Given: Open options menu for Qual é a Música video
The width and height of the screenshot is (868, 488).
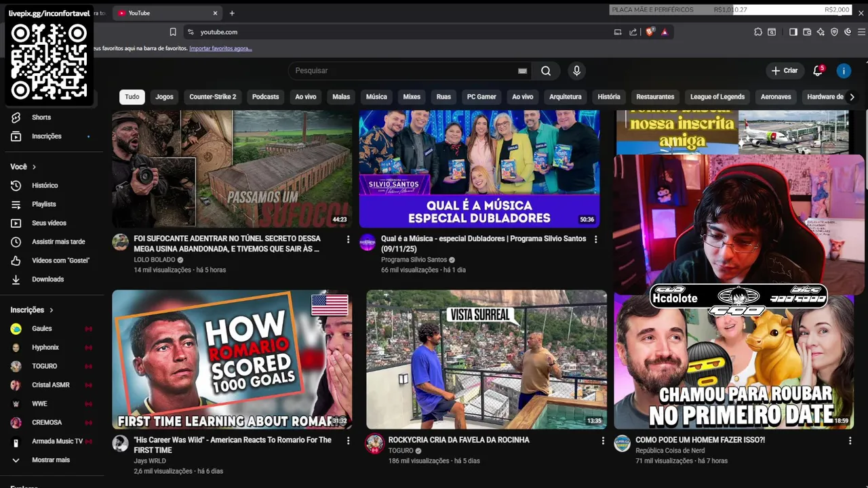Looking at the screenshot, I should click(596, 239).
